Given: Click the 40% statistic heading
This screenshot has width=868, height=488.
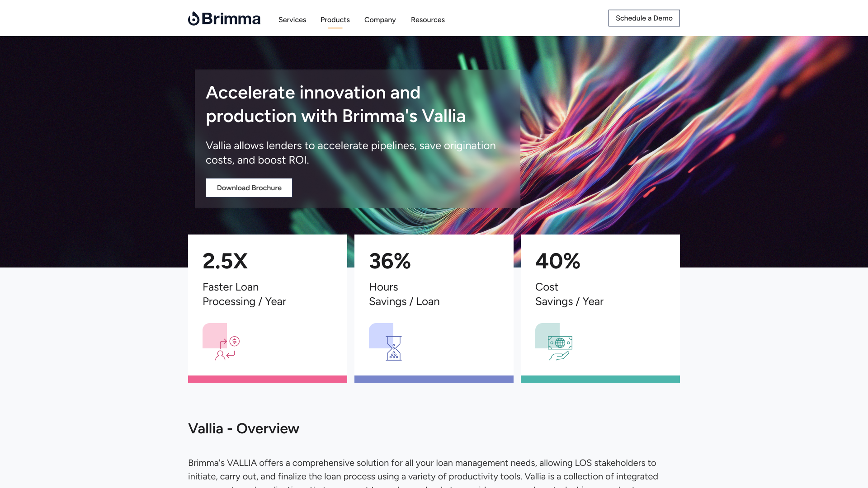Looking at the screenshot, I should [x=557, y=261].
